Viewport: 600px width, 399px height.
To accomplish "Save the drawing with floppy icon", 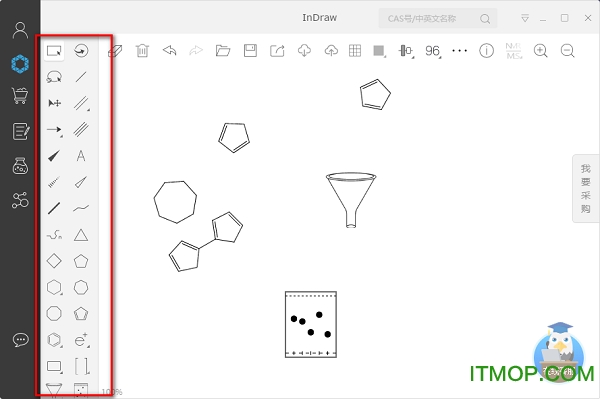I will click(250, 50).
